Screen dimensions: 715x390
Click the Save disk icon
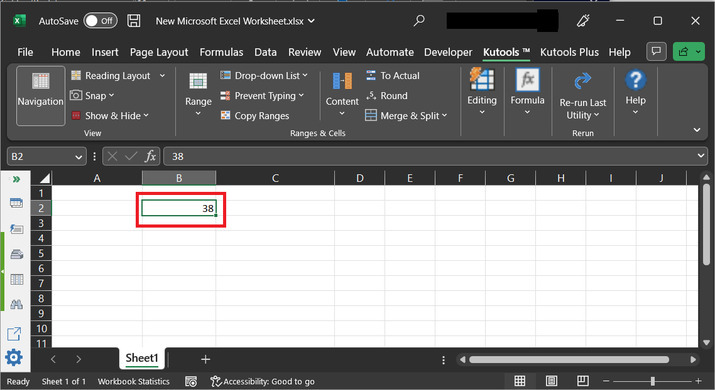pos(134,21)
